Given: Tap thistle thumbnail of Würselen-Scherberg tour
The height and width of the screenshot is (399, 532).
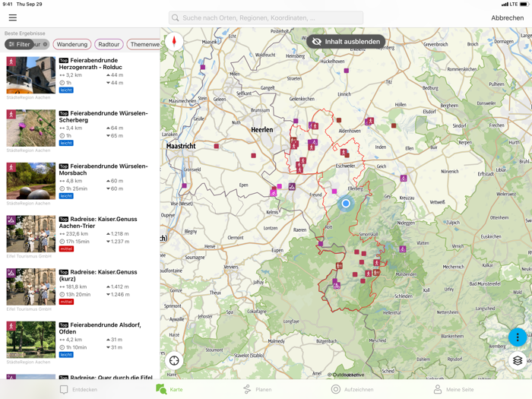Looking at the screenshot, I should pyautogui.click(x=31, y=128).
